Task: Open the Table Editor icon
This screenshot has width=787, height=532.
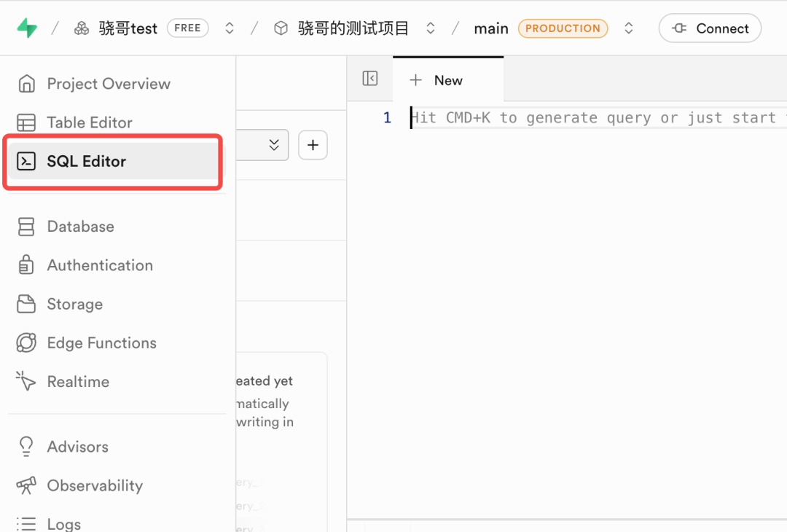Action: tap(26, 122)
